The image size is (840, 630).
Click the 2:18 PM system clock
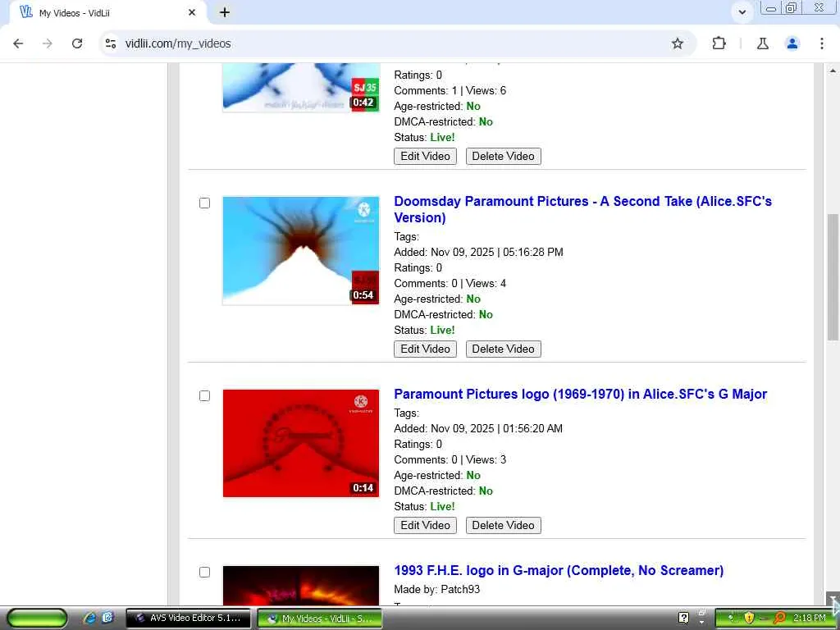810,619
